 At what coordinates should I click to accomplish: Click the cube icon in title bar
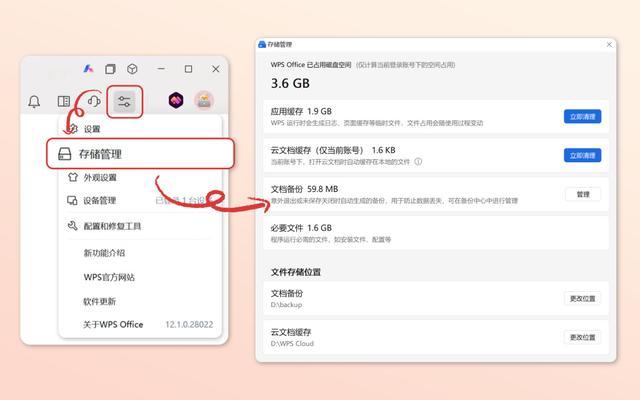click(x=132, y=69)
